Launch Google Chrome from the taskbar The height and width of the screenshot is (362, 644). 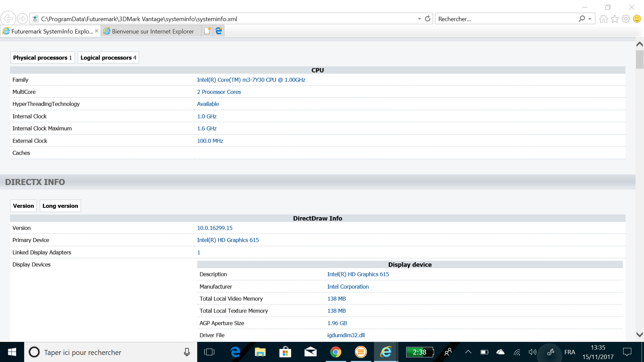pos(335,352)
